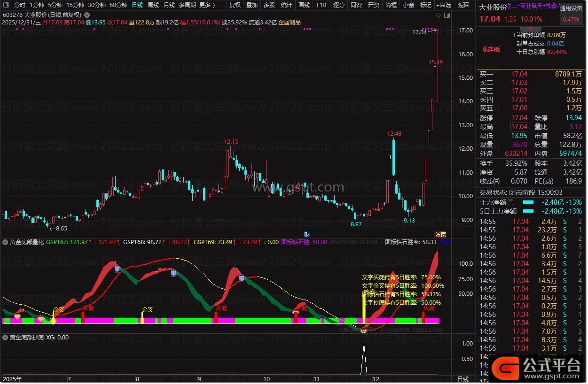The height and width of the screenshot is (384, 588).
Task: Click the 财 event marker on the chart
Action: point(307,234)
